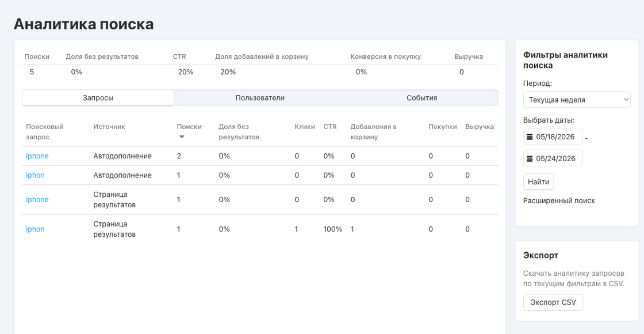Click the Аналитика поиска page heading

pyautogui.click(x=84, y=24)
